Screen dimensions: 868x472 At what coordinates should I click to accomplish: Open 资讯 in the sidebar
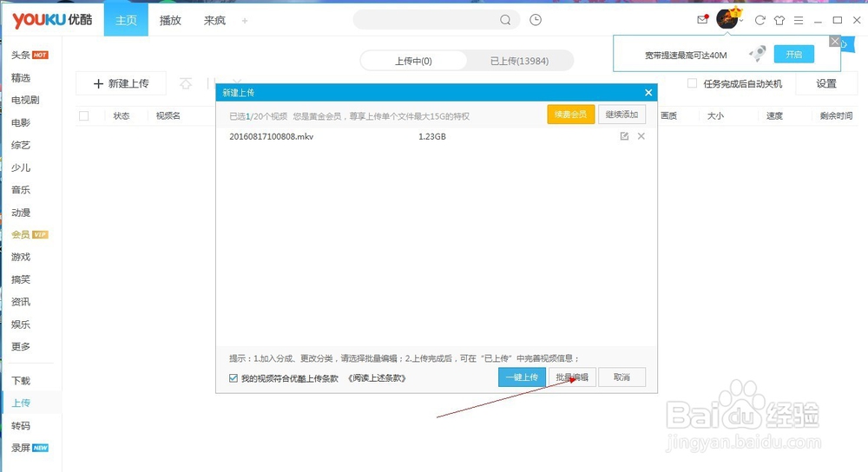[x=21, y=302]
